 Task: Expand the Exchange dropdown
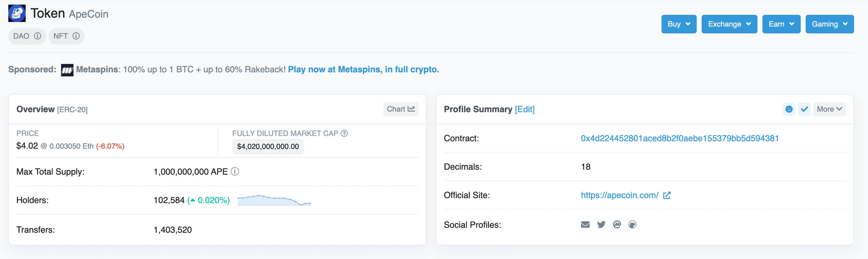click(x=729, y=24)
